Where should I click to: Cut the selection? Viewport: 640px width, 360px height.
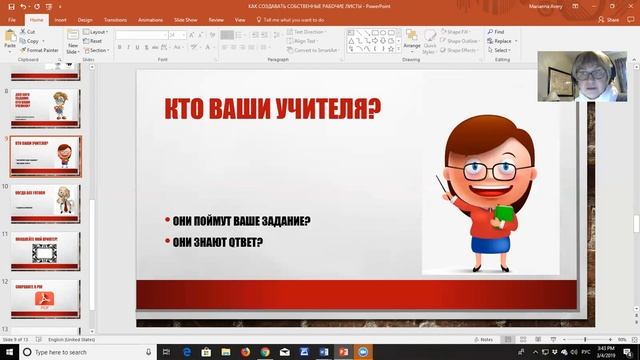tap(27, 31)
